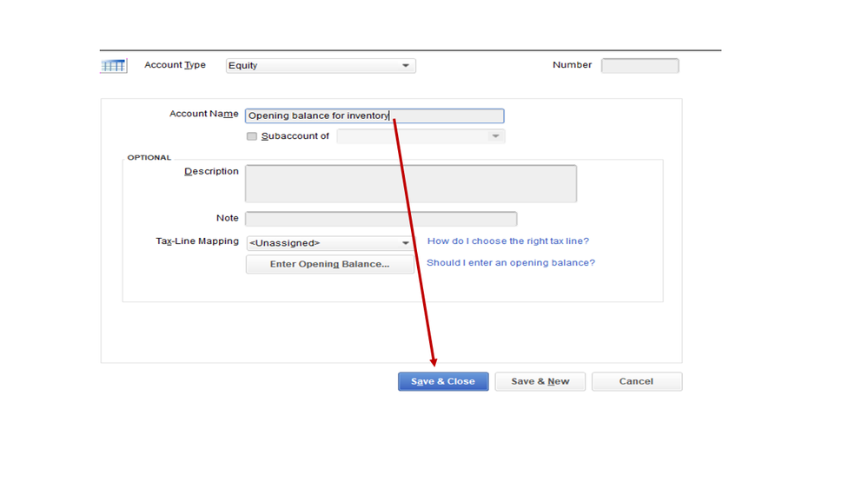Open 'Should I enter an opening balance?' link
868x488 pixels.
click(x=511, y=262)
